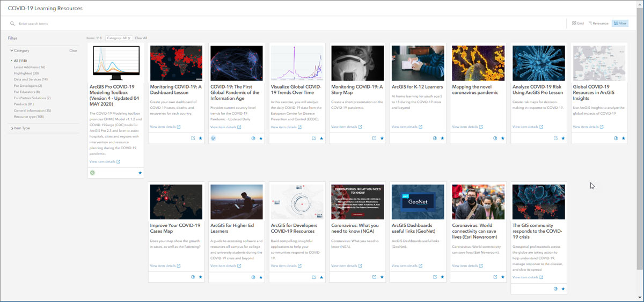Star the Analyze COVID-19 Risk card
The image size is (644, 302).
click(563, 138)
